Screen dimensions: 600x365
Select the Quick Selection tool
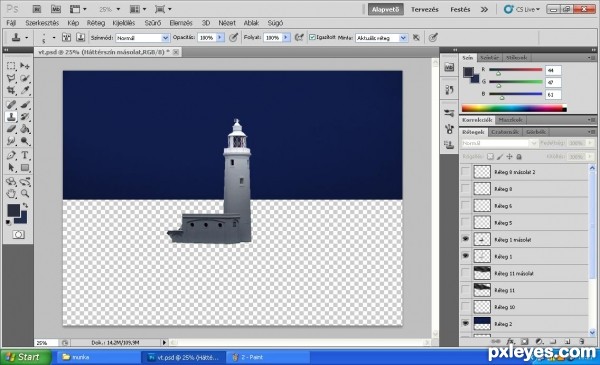(x=25, y=78)
